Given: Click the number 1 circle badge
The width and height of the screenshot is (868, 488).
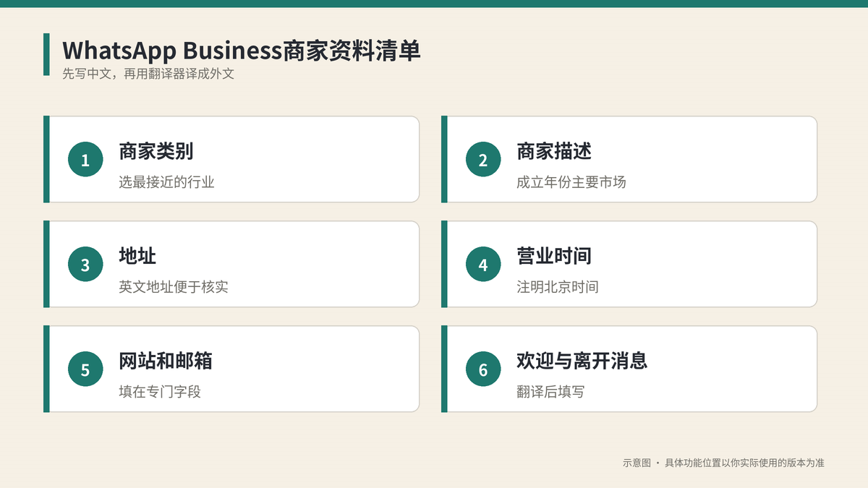Looking at the screenshot, I should pos(85,160).
